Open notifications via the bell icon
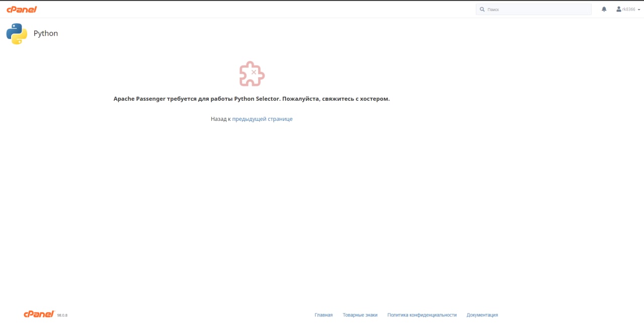644x326 pixels. [x=604, y=9]
